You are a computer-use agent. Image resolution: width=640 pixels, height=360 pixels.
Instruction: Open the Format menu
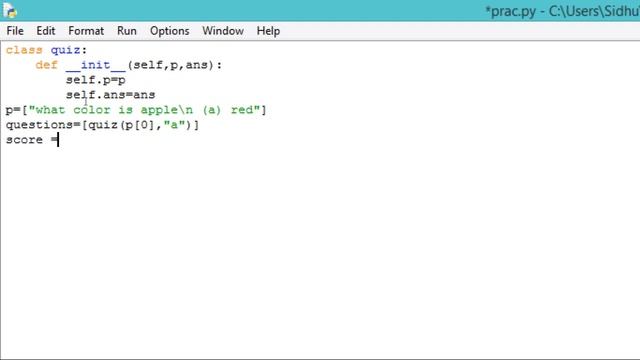pos(86,31)
